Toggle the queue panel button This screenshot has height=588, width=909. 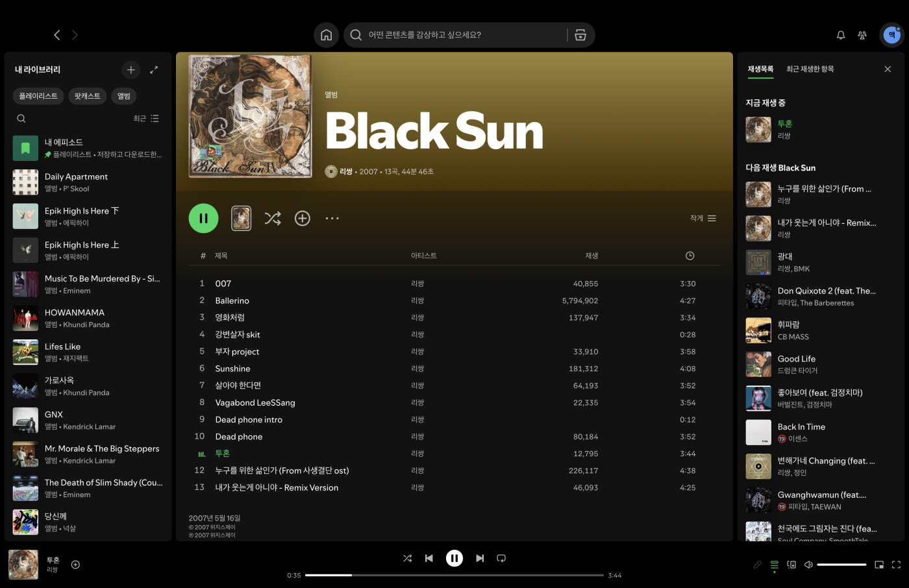(x=774, y=565)
